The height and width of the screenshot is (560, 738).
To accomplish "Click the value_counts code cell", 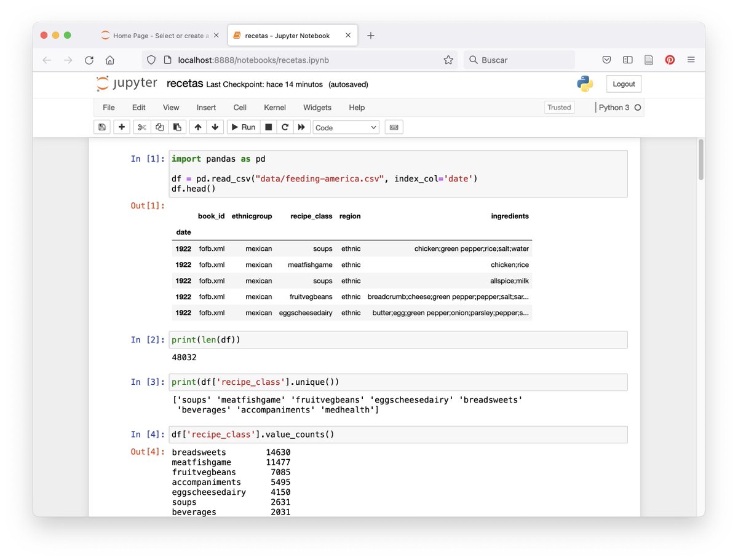I will coord(398,435).
